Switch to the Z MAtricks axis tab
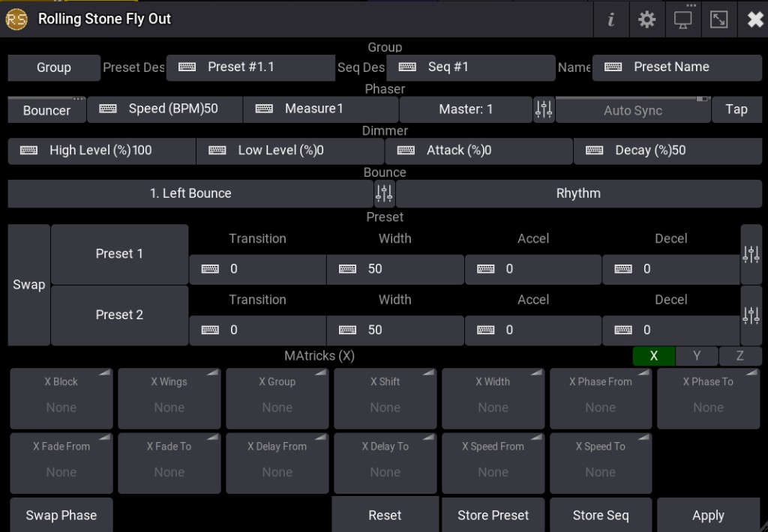This screenshot has height=532, width=768. pyautogui.click(x=740, y=356)
